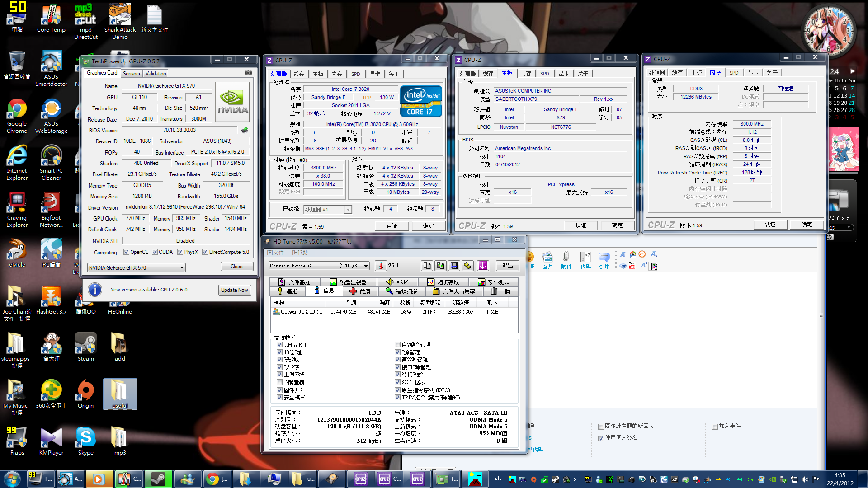Click the floppy disk save icon in HD Tune
Viewport: 868px width, 488px height.
[x=454, y=266]
